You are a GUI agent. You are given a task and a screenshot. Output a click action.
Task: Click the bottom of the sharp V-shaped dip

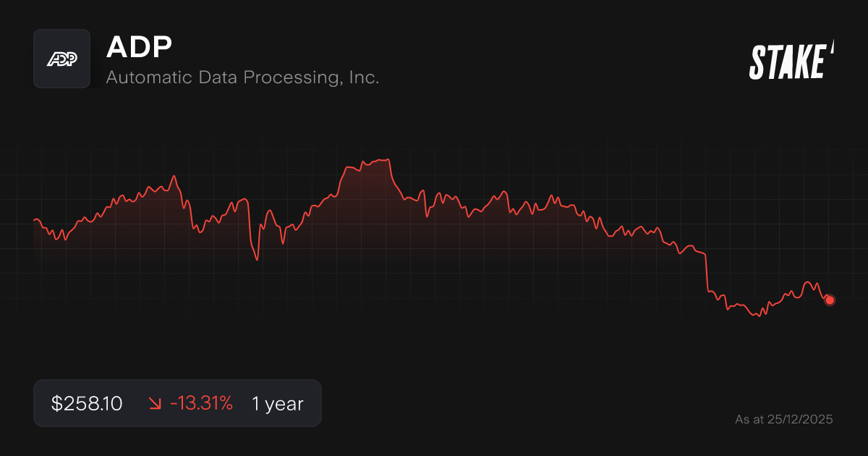pos(257,260)
